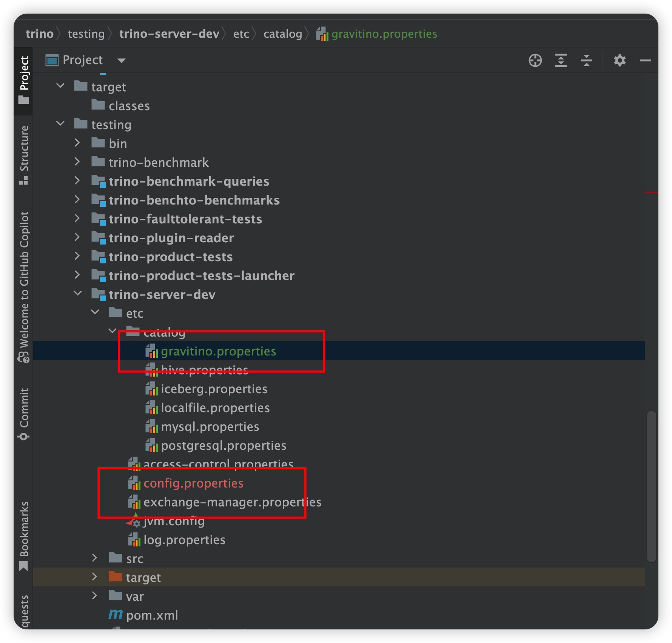
Task: Click the Maven pom.xml file icon
Action: tap(116, 615)
